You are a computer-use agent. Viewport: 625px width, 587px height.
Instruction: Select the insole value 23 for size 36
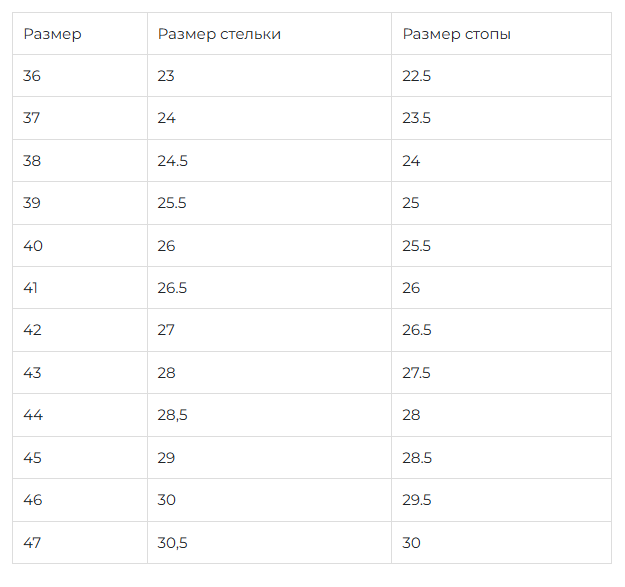coord(167,76)
